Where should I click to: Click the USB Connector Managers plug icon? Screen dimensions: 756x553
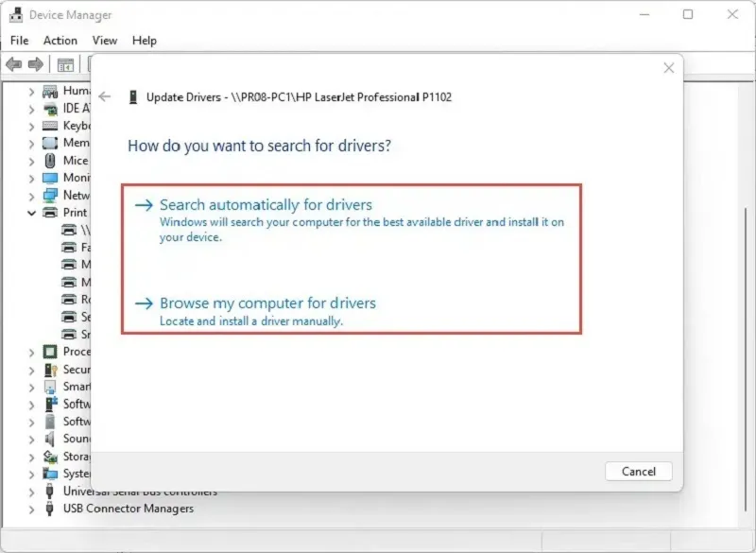click(49, 509)
